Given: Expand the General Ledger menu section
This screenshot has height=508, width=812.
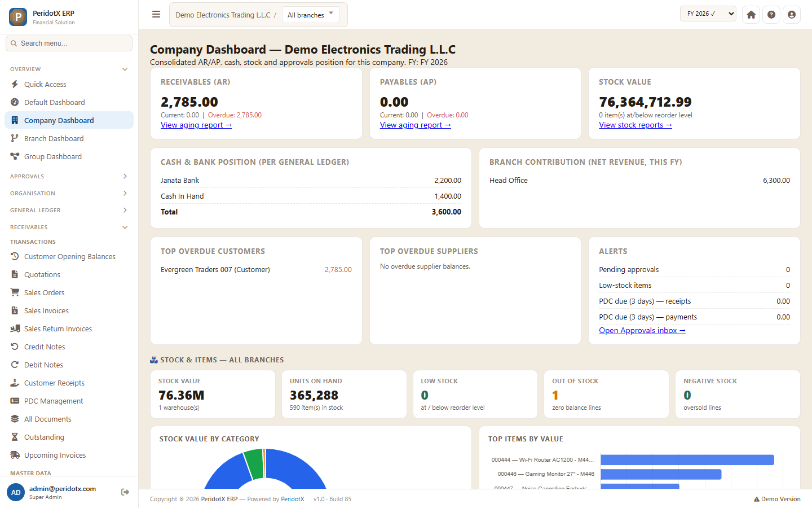Looking at the screenshot, I should tap(69, 210).
